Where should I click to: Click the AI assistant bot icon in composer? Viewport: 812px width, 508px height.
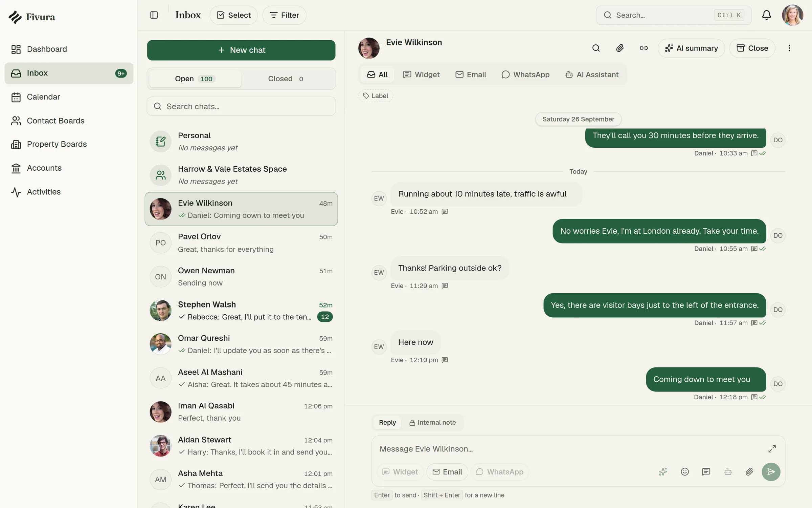pyautogui.click(x=728, y=472)
